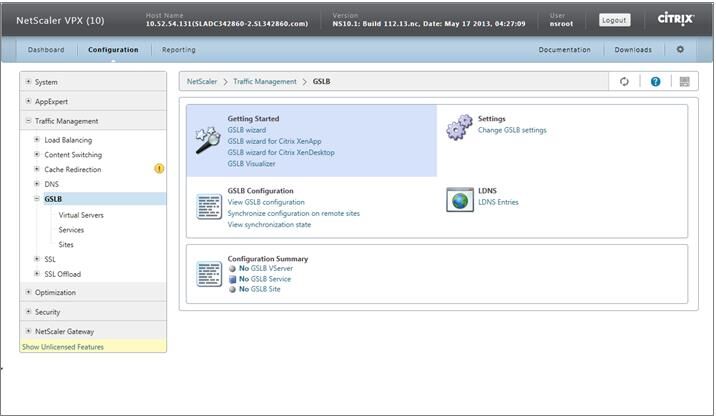
Task: Click Show Unlicensed Features link
Action: point(63,347)
